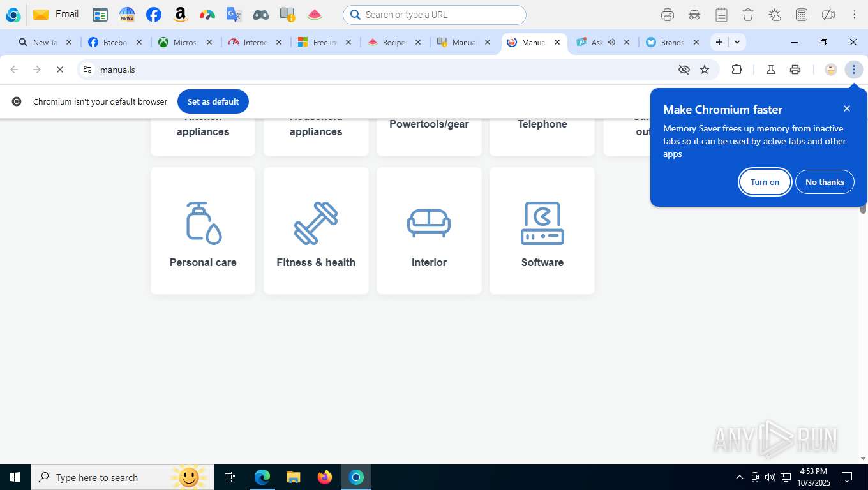Click the toolbar print icon

pos(795,70)
